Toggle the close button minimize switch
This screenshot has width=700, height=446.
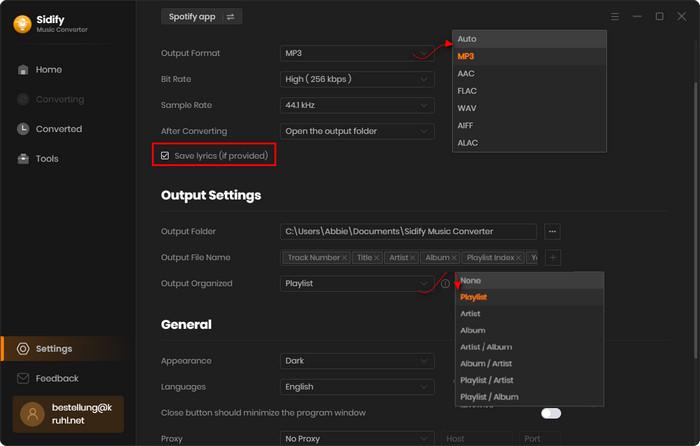pos(550,413)
